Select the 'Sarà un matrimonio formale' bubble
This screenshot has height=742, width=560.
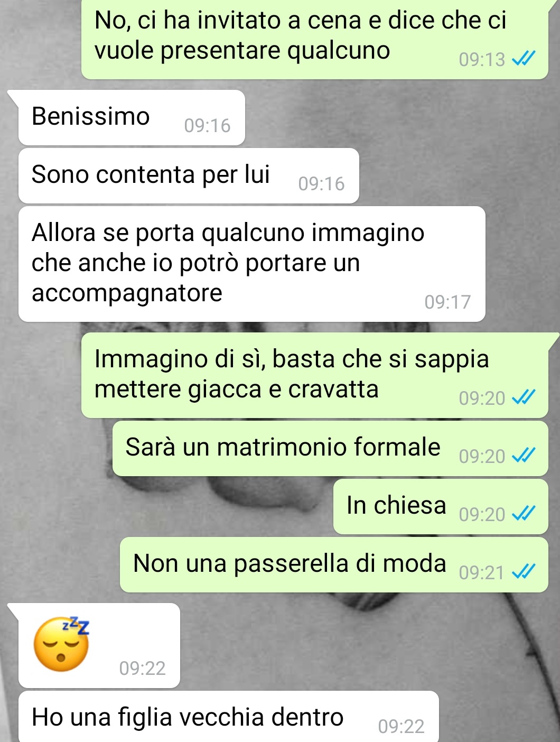(330, 448)
